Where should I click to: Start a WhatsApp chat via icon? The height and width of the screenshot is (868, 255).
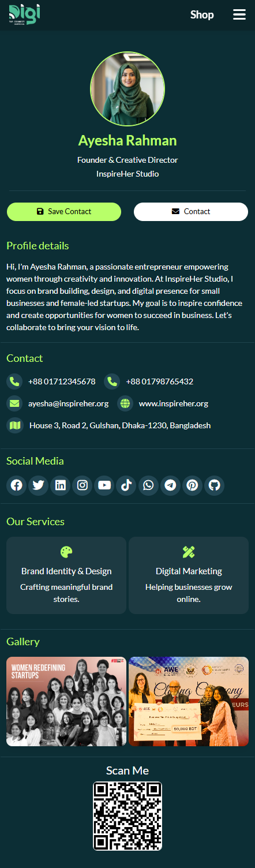coord(148,485)
